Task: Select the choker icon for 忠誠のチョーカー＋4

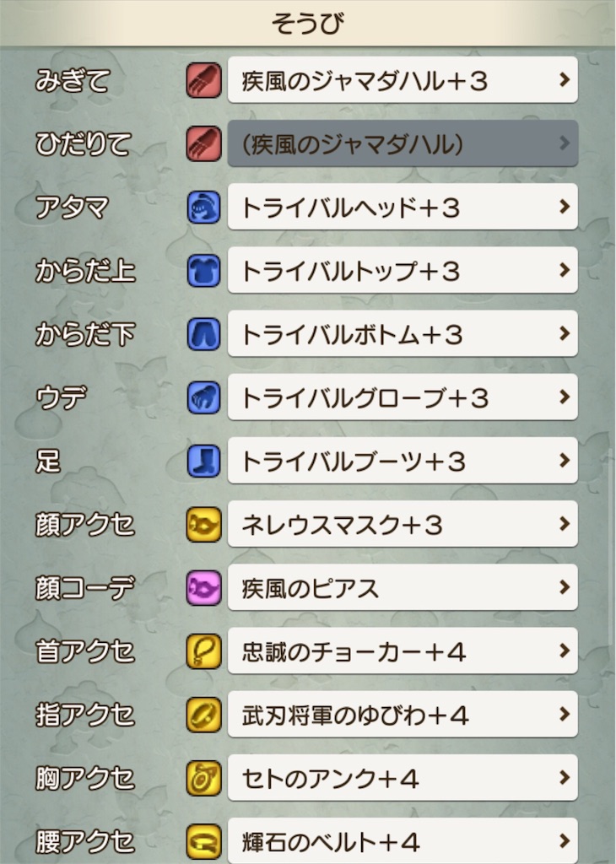Action: 203,651
